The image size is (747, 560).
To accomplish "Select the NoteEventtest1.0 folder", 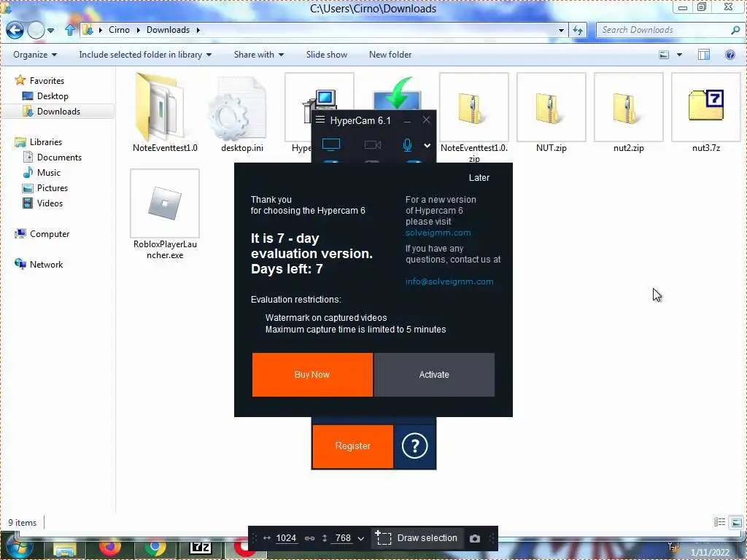I will coord(165,112).
